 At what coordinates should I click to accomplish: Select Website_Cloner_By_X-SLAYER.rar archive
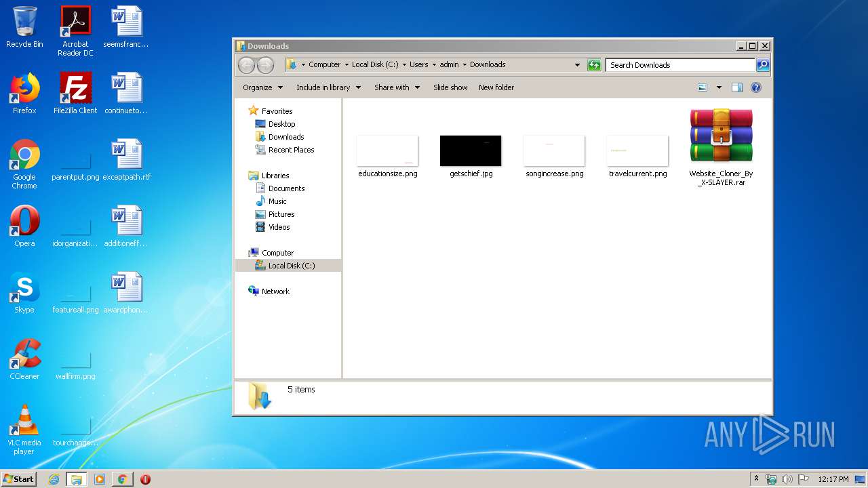click(721, 147)
